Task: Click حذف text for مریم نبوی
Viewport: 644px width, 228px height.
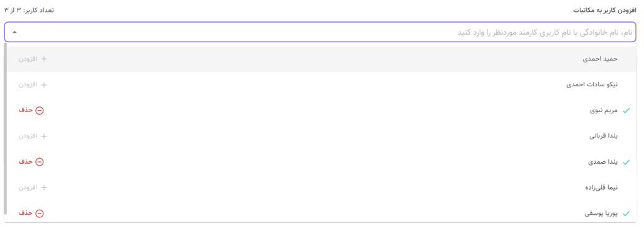Action: 25,110
